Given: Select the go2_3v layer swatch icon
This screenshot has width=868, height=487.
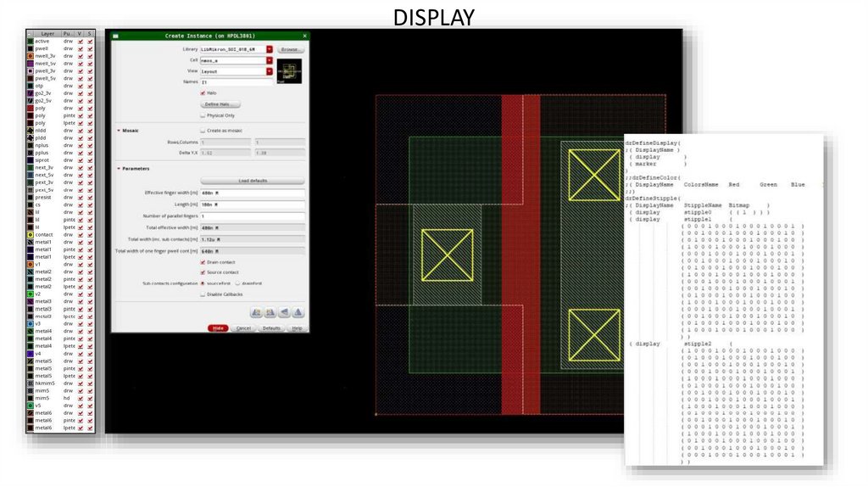Looking at the screenshot, I should [x=31, y=93].
